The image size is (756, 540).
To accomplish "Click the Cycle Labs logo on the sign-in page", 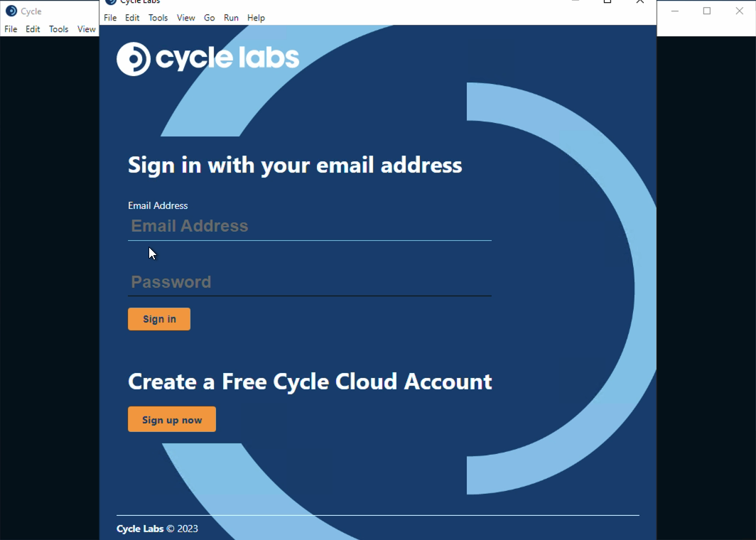I will [x=207, y=59].
